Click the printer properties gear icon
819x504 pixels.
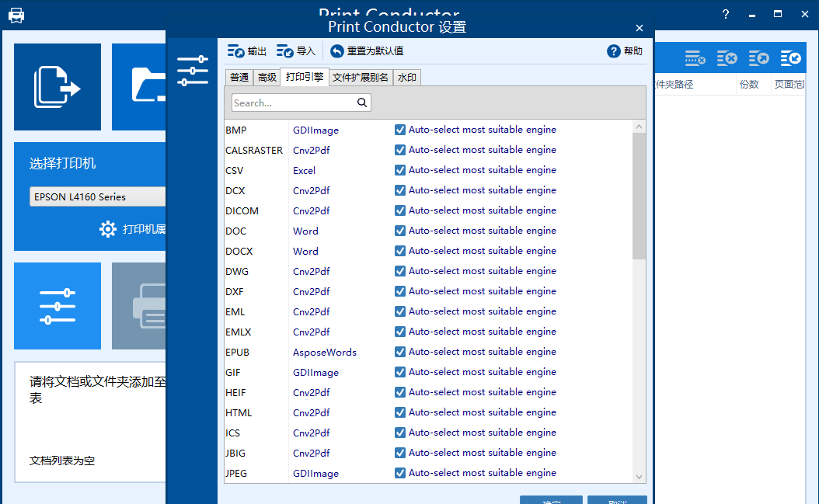point(107,229)
